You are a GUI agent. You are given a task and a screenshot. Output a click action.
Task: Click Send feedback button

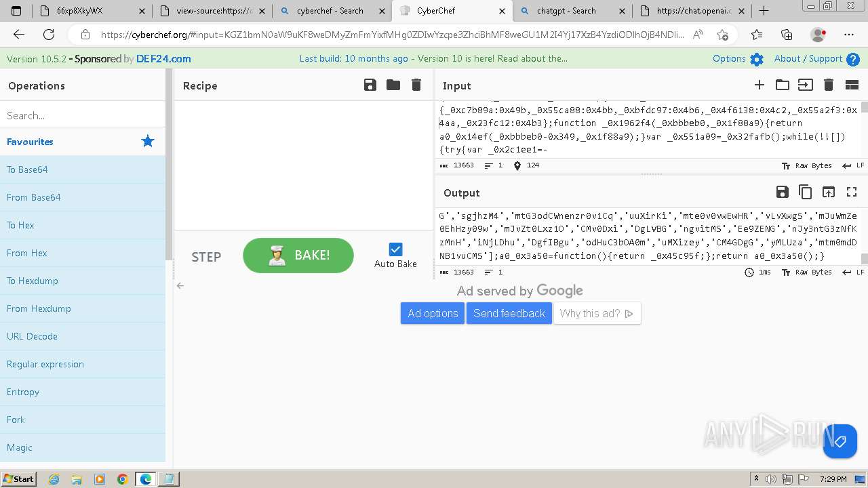coord(509,313)
